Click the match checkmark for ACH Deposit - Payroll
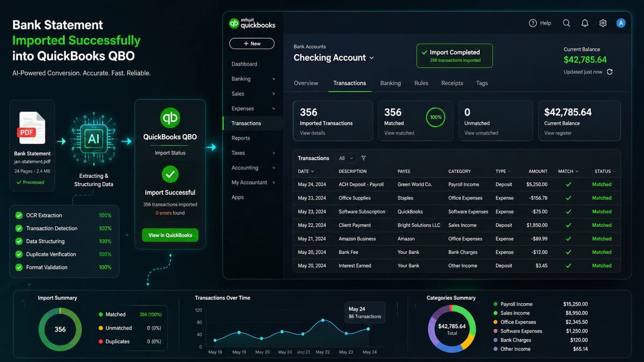This screenshot has width=644, height=362. [x=568, y=184]
